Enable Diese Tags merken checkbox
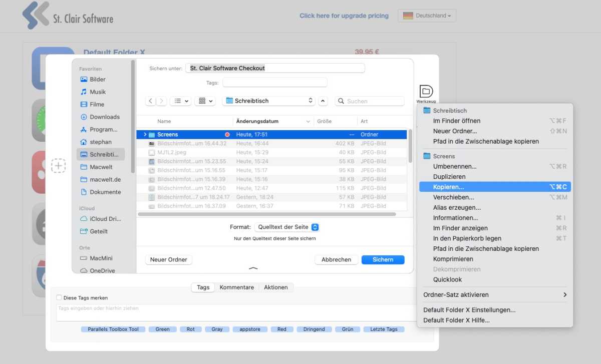 pos(59,297)
